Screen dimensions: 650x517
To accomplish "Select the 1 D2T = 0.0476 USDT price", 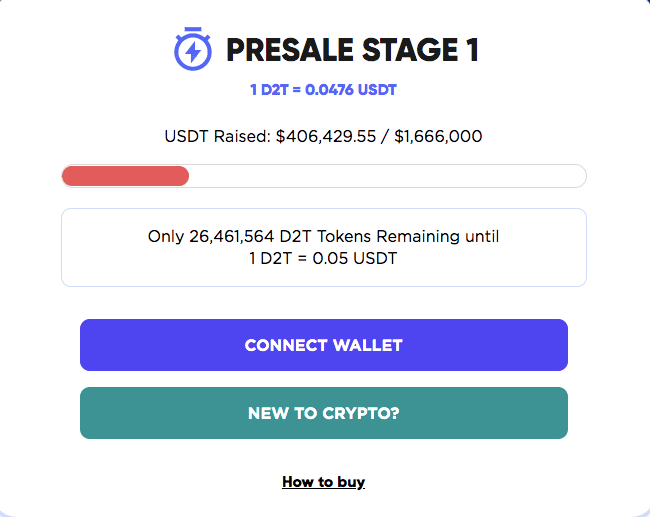I will (323, 90).
